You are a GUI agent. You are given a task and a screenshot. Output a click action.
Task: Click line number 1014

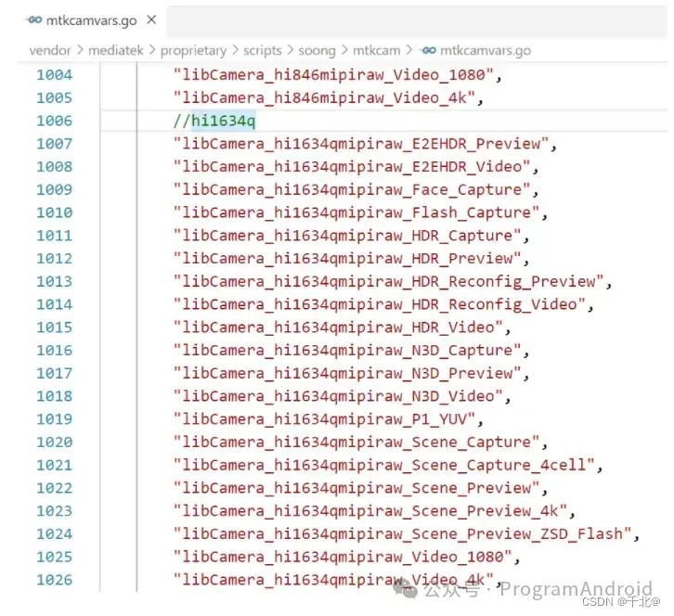(54, 304)
